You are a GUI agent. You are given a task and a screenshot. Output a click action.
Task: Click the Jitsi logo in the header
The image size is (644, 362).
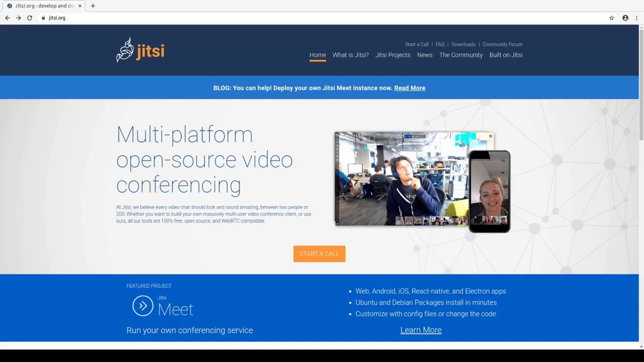(x=140, y=50)
